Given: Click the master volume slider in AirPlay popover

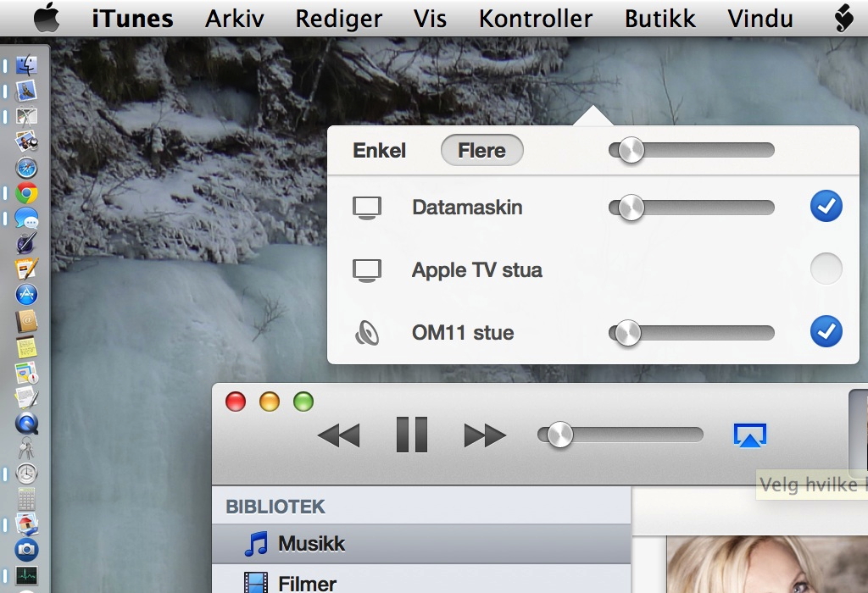Looking at the screenshot, I should [x=692, y=150].
